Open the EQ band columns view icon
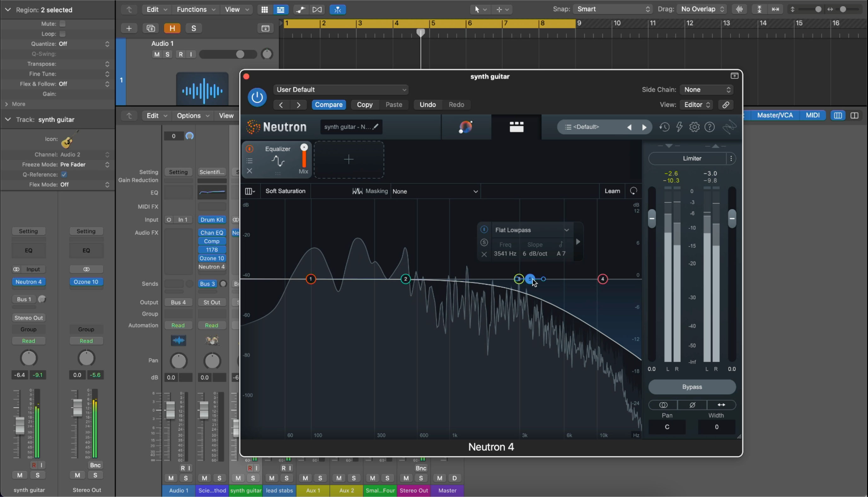 (x=250, y=191)
